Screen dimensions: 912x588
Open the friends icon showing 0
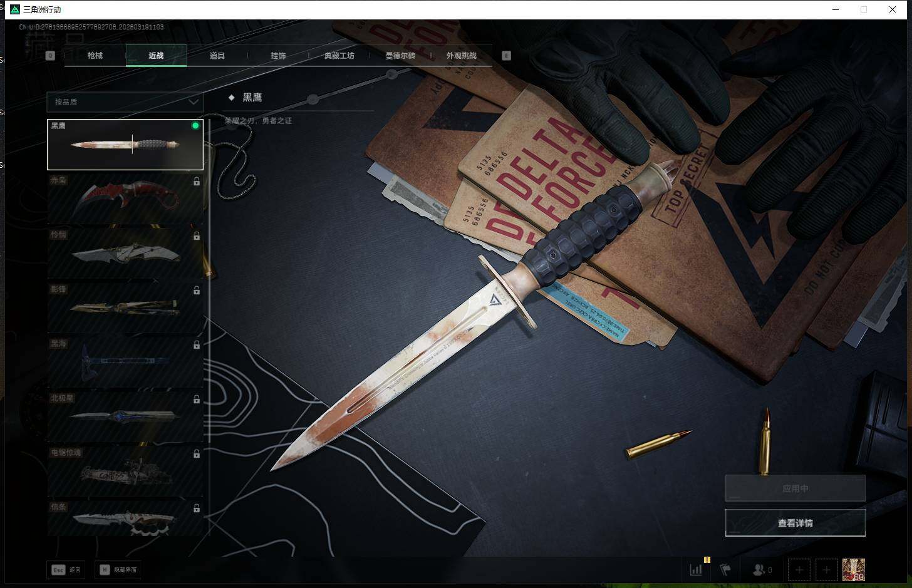(x=760, y=570)
